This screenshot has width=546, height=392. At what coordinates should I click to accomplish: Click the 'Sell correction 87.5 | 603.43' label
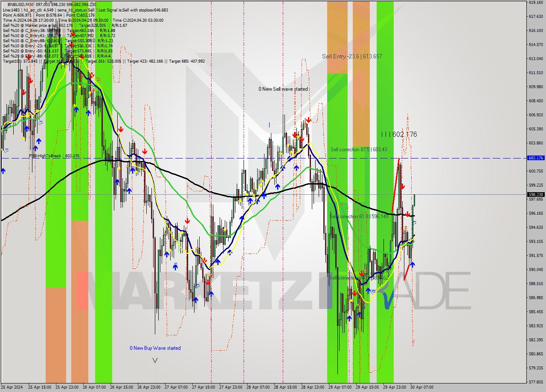tap(359, 150)
